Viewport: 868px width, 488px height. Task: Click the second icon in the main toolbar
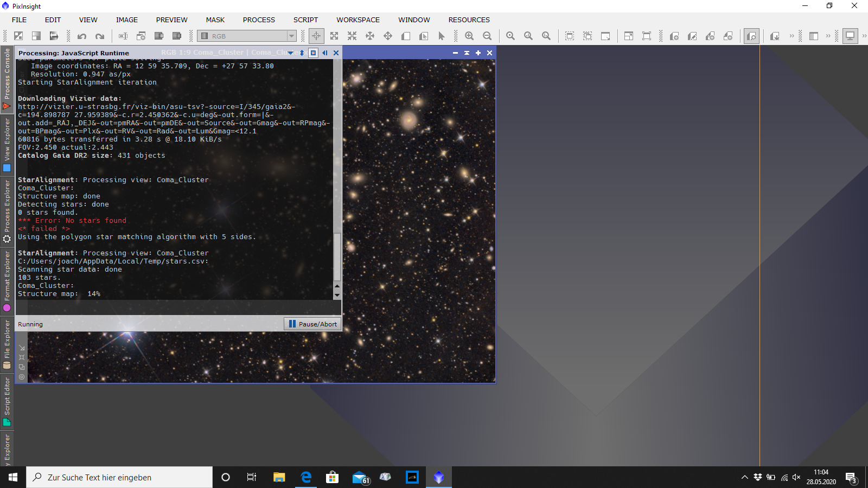coord(36,36)
